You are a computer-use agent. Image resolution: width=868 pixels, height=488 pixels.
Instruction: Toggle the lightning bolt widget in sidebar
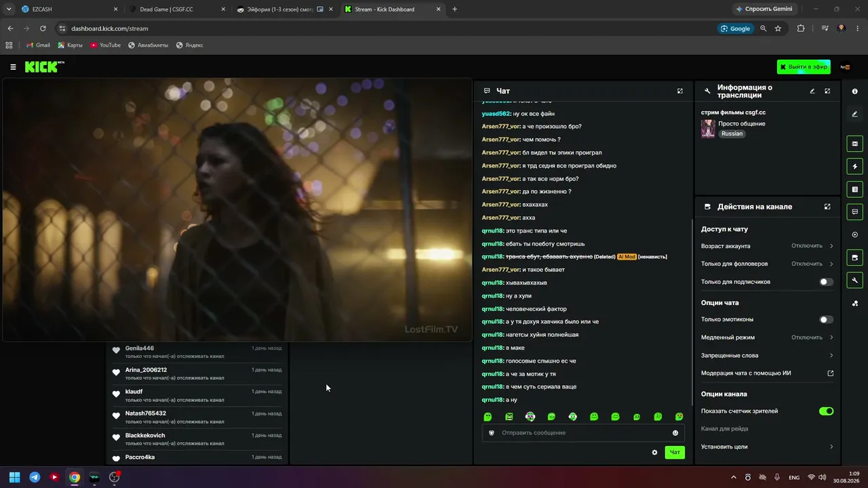pyautogui.click(x=854, y=166)
